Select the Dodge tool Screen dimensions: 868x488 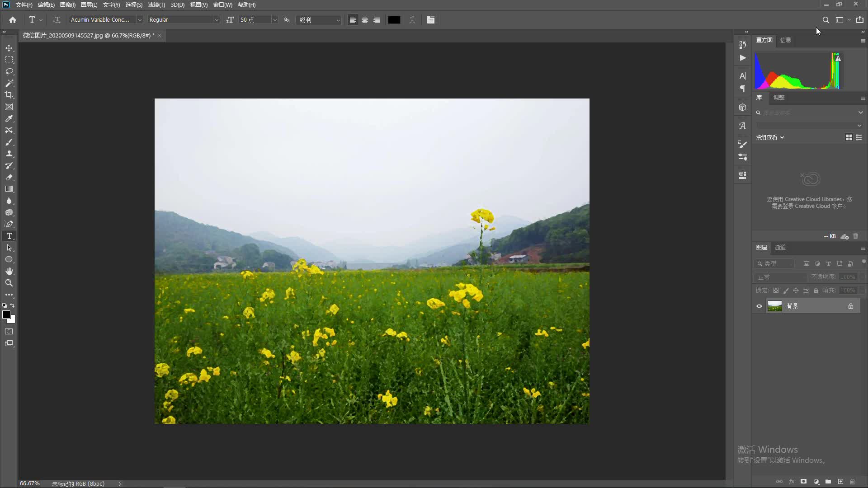9,212
